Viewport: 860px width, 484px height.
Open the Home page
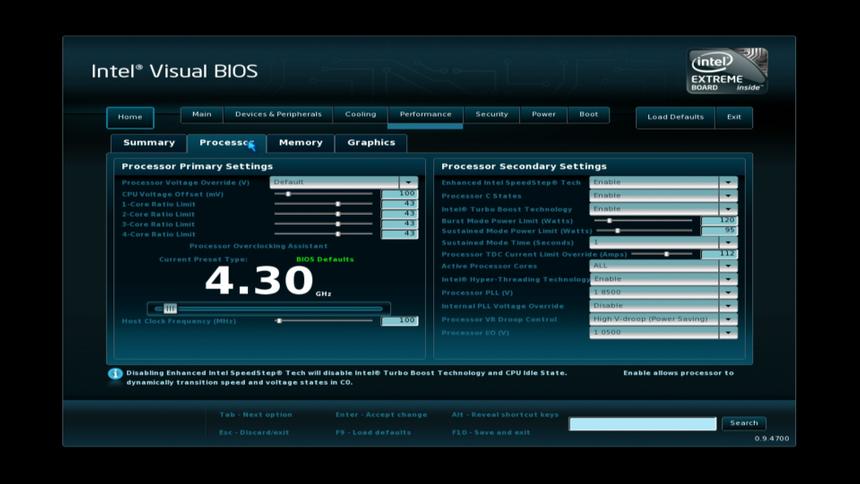click(x=130, y=117)
